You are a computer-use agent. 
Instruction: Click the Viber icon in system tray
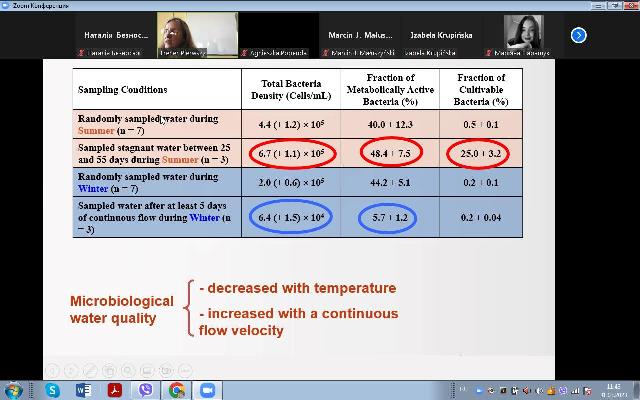click(563, 391)
